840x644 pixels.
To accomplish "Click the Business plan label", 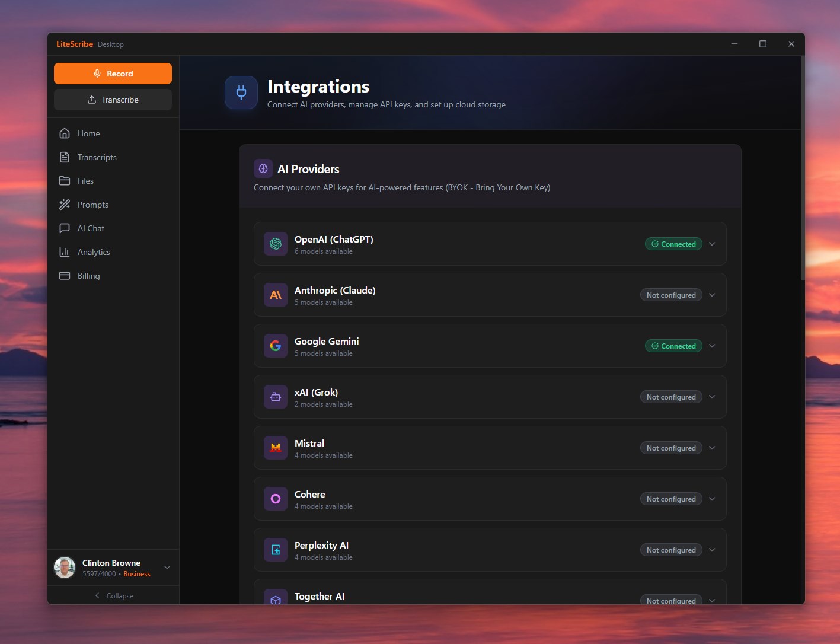I will pyautogui.click(x=137, y=574).
